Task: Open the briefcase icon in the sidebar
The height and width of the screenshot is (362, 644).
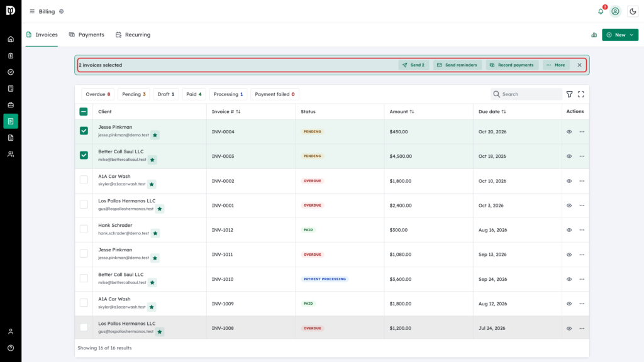Action: click(11, 105)
